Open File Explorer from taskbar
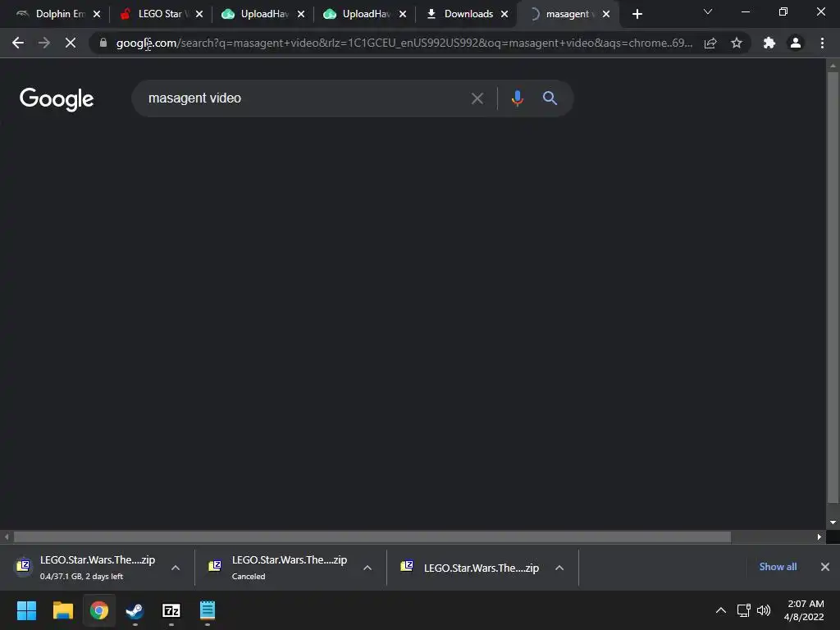This screenshot has height=630, width=840. [x=62, y=610]
